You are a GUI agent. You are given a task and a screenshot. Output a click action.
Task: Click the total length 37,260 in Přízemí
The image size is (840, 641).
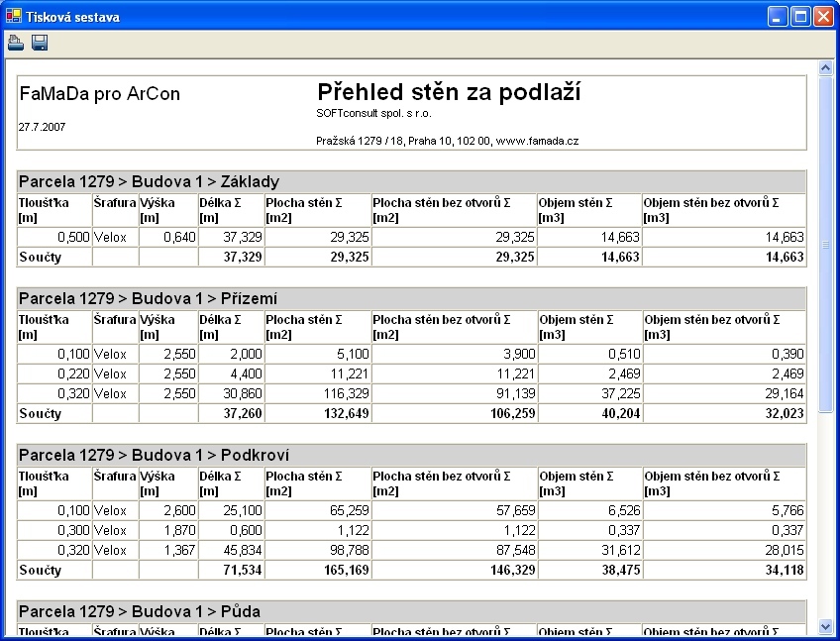pyautogui.click(x=243, y=413)
